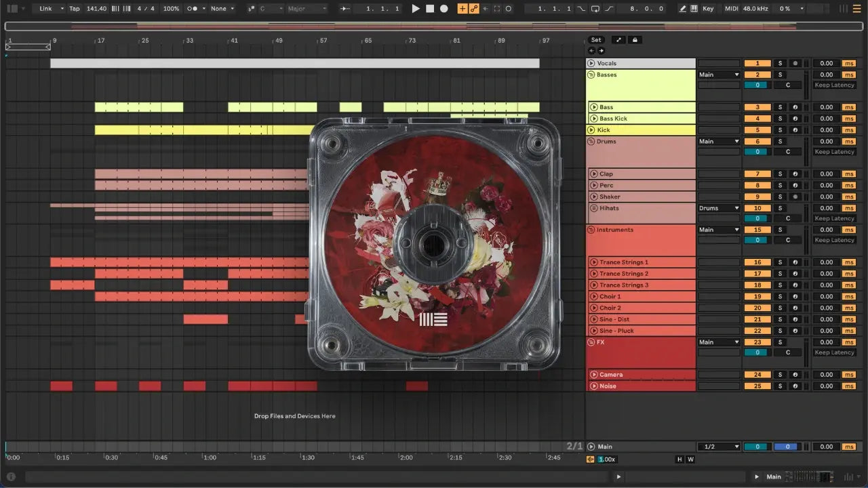This screenshot has height=488, width=868.
Task: Click the Info View icon at bottom left
Action: (x=10, y=476)
